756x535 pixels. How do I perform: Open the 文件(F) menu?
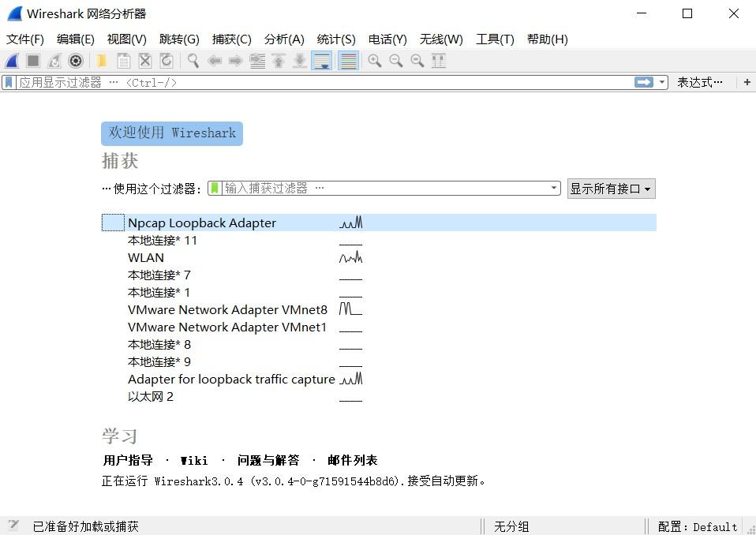click(25, 39)
